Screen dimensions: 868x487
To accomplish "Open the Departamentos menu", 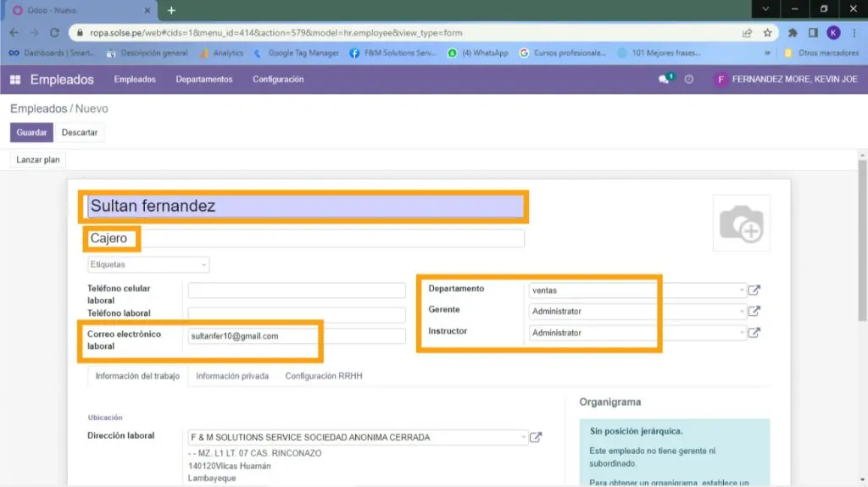I will [x=203, y=80].
